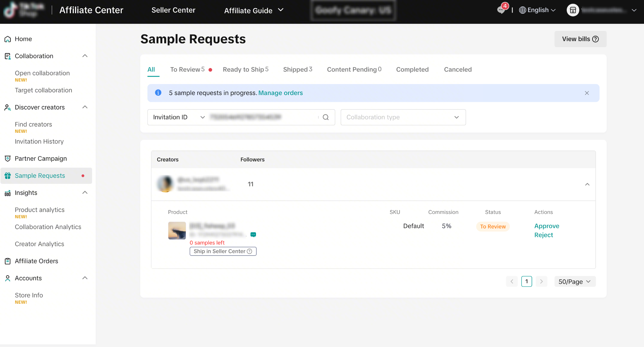Image resolution: width=644 pixels, height=347 pixels.
Task: Collapse the creator row details
Action: [587, 184]
